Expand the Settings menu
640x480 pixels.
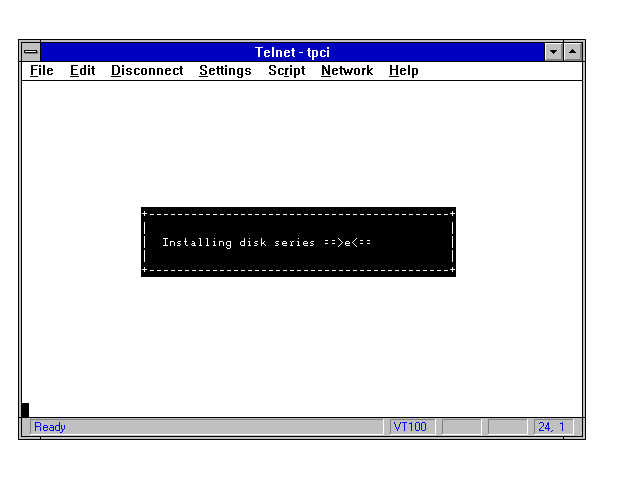tap(225, 71)
